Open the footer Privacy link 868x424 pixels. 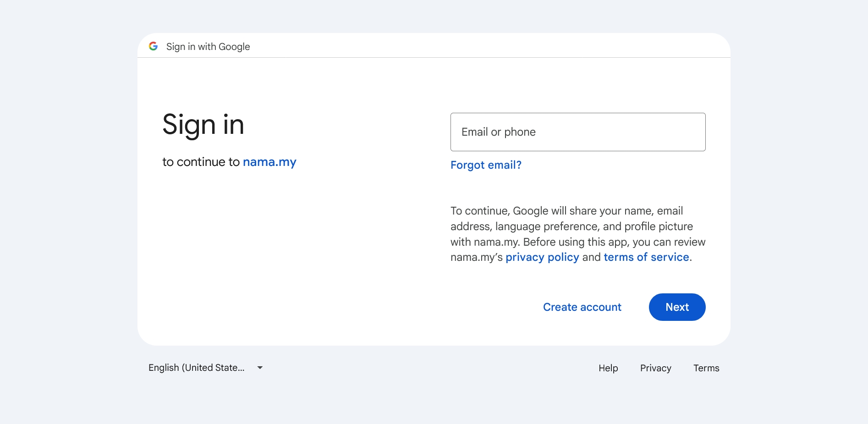655,368
